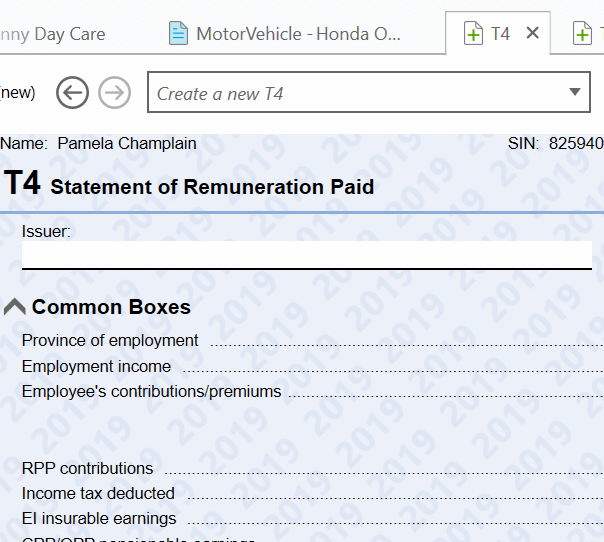The image size is (604, 542).
Task: Open the partially visible tab after T4
Action: (x=587, y=34)
